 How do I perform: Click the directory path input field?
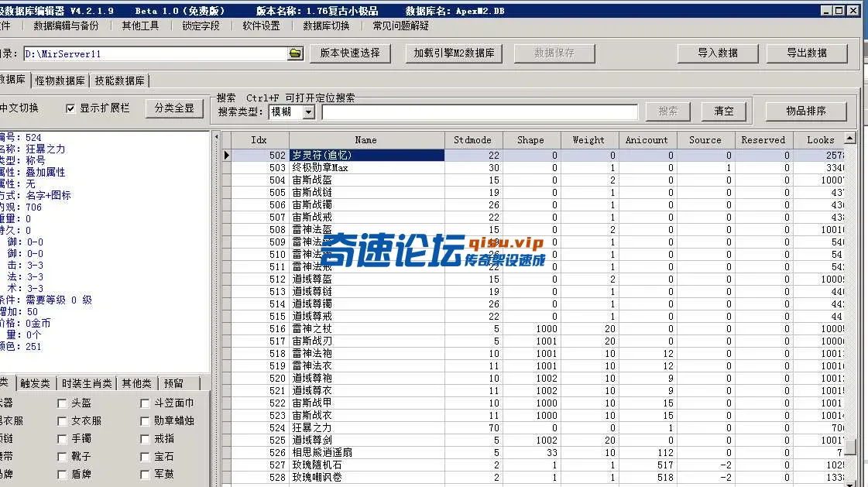(156, 53)
